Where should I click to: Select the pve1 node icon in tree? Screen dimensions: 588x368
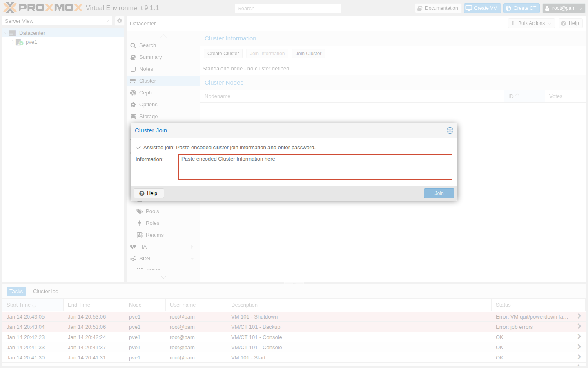click(x=19, y=42)
